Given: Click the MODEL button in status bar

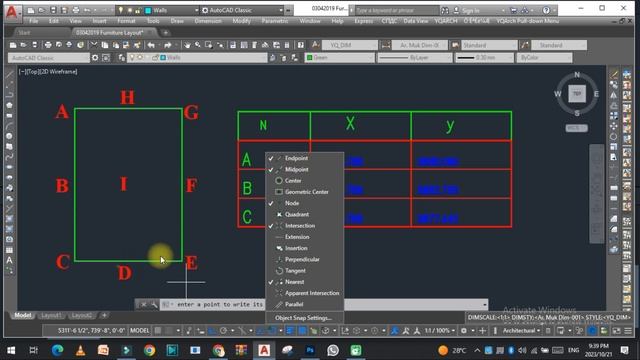Looking at the screenshot, I should [x=140, y=331].
